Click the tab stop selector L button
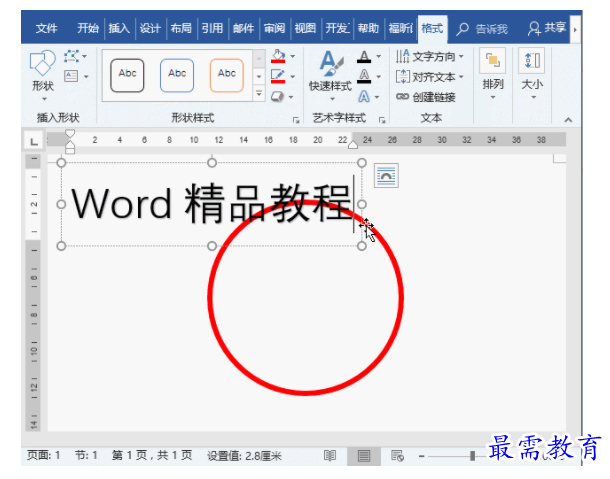Viewport: 610px width, 479px height. pyautogui.click(x=34, y=141)
